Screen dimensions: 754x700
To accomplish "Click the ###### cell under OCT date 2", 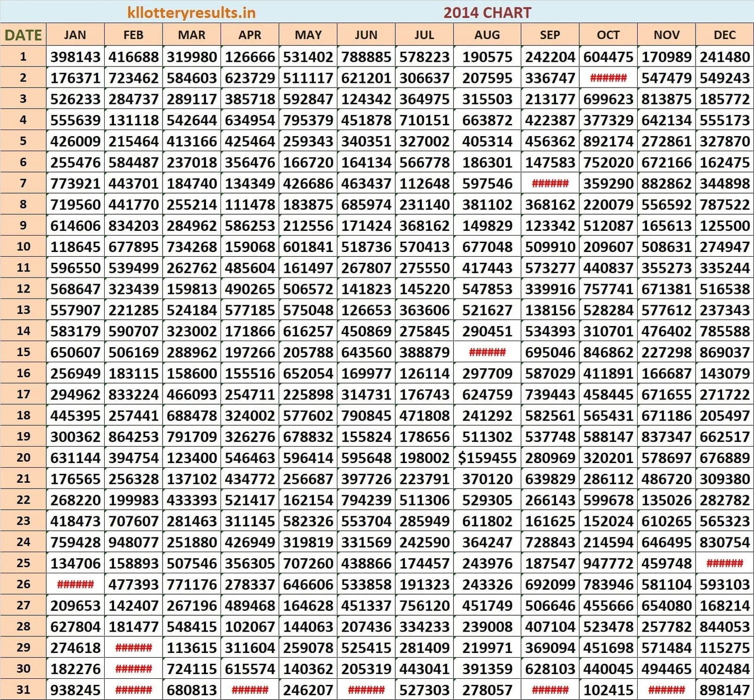I will (609, 78).
